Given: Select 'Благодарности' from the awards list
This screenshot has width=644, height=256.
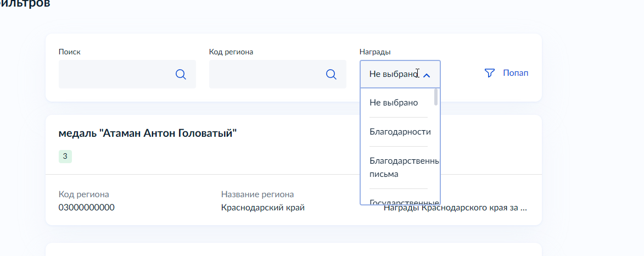Looking at the screenshot, I should coord(400,132).
